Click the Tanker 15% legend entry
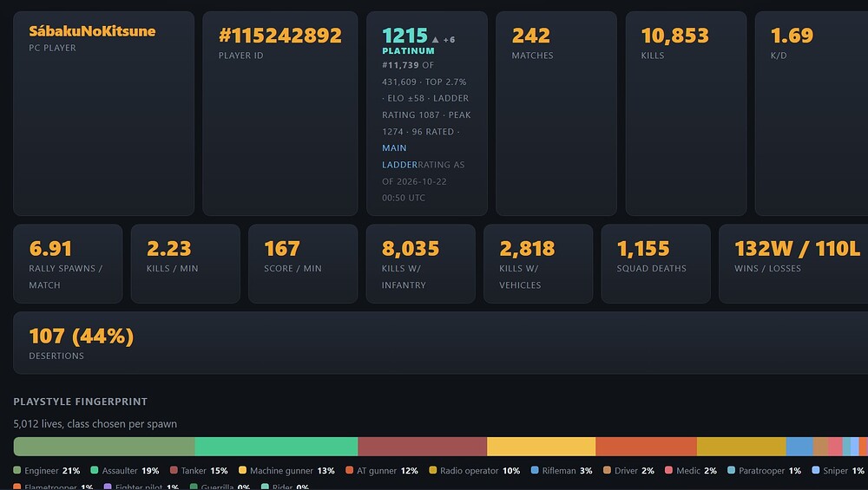The width and height of the screenshot is (868, 490). (200, 471)
